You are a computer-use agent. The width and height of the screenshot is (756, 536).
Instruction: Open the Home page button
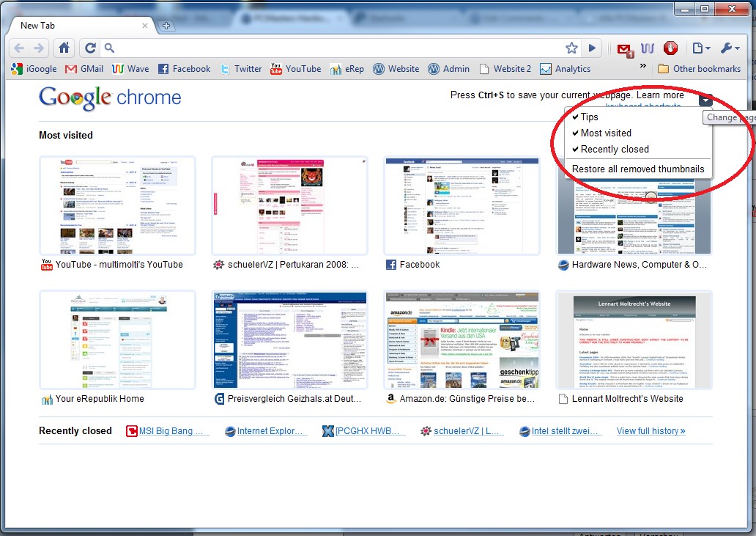(x=64, y=48)
